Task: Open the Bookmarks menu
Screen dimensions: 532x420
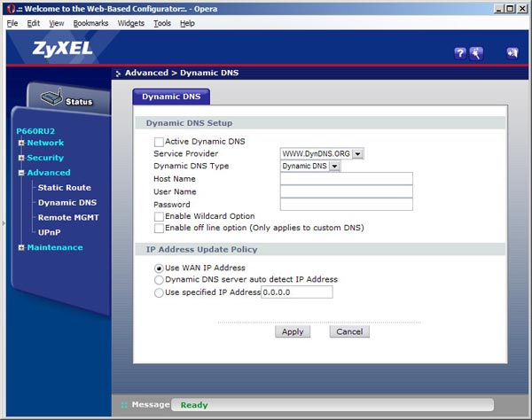Action: coord(90,23)
